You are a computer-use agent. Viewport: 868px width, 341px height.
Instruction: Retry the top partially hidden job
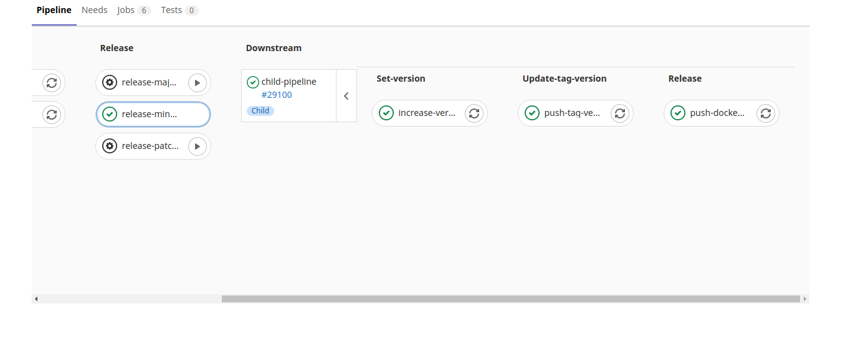click(52, 82)
